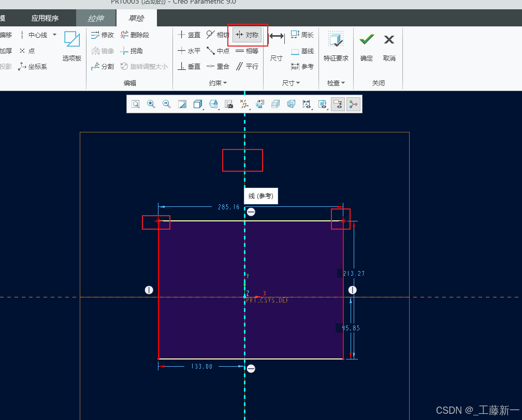Select the Midpoint (中点) constraint

click(218, 51)
